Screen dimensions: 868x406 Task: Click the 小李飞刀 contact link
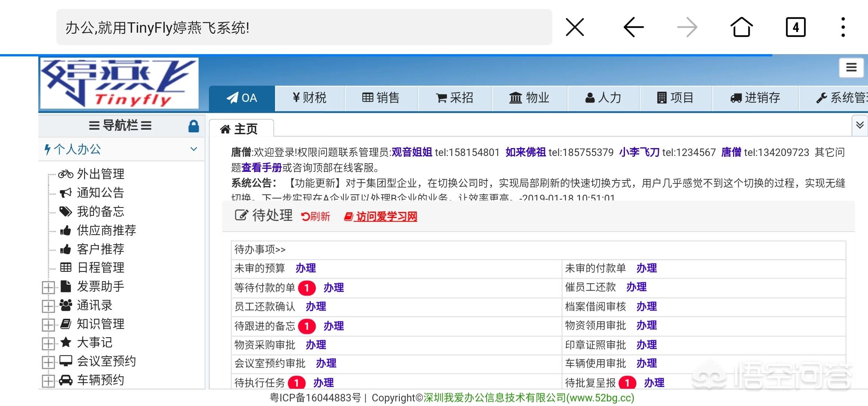tap(639, 152)
